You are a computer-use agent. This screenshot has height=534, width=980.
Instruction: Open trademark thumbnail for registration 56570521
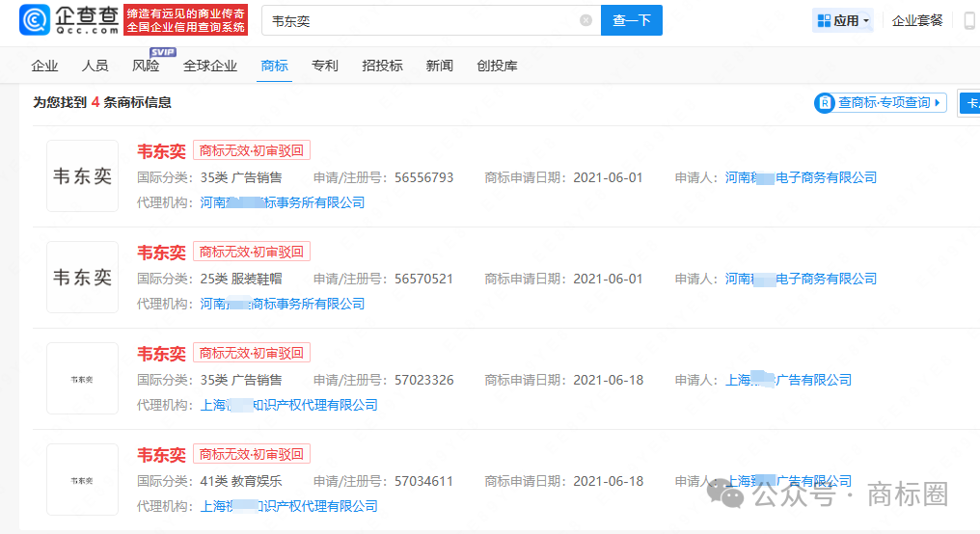coord(83,278)
